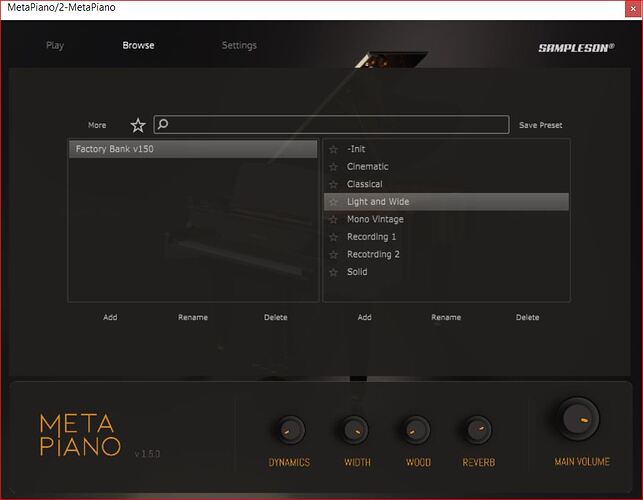The image size is (643, 500).
Task: Rename the selected bank
Action: pyautogui.click(x=193, y=317)
